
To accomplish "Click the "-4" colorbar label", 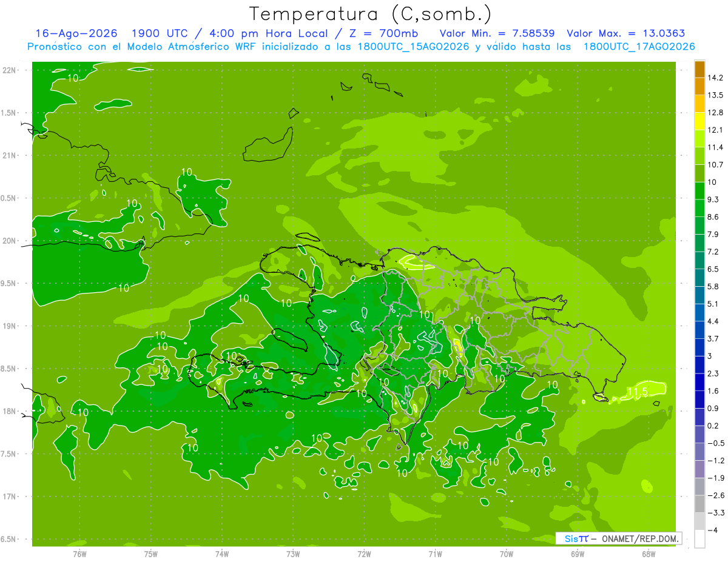I will point(713,530).
